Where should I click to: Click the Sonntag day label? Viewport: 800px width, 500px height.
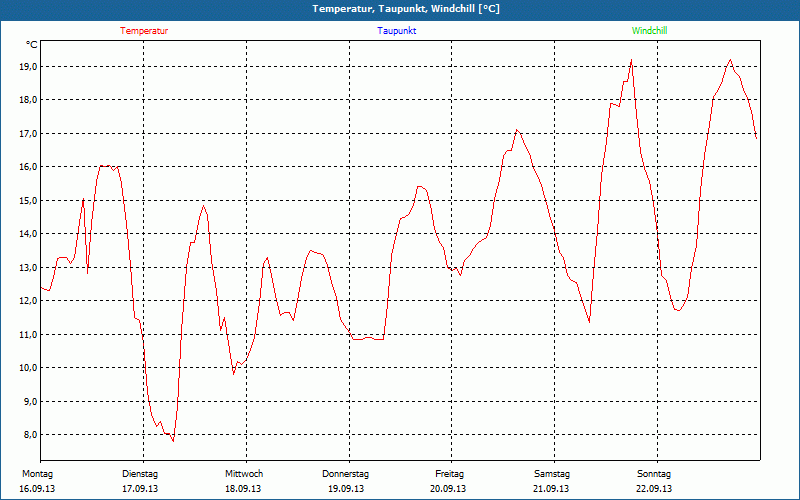pyautogui.click(x=654, y=474)
